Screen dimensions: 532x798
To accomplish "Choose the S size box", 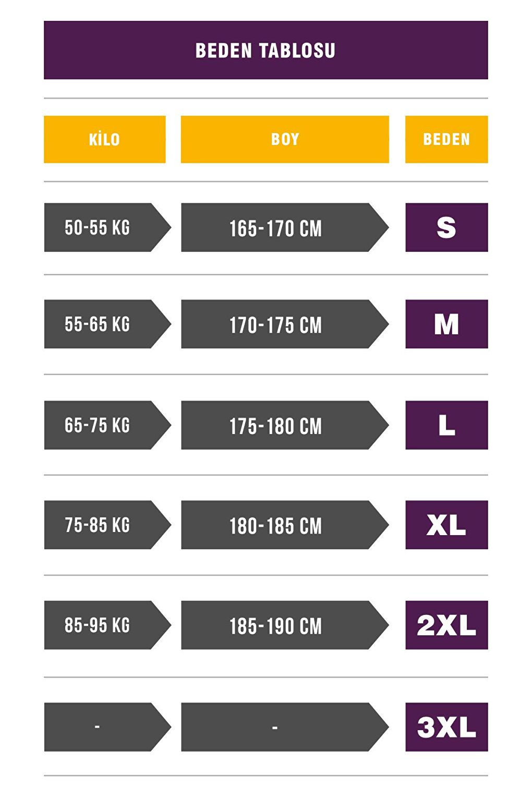I will (446, 227).
